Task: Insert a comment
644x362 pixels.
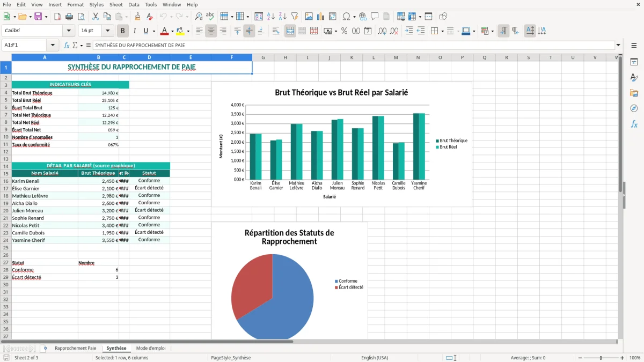Action: 375,17
